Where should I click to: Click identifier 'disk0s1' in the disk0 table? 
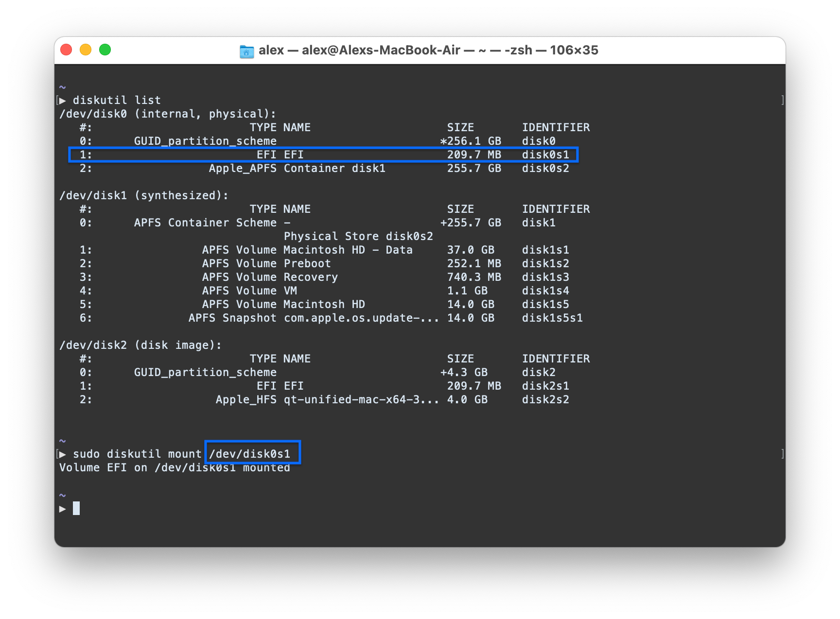(x=545, y=155)
